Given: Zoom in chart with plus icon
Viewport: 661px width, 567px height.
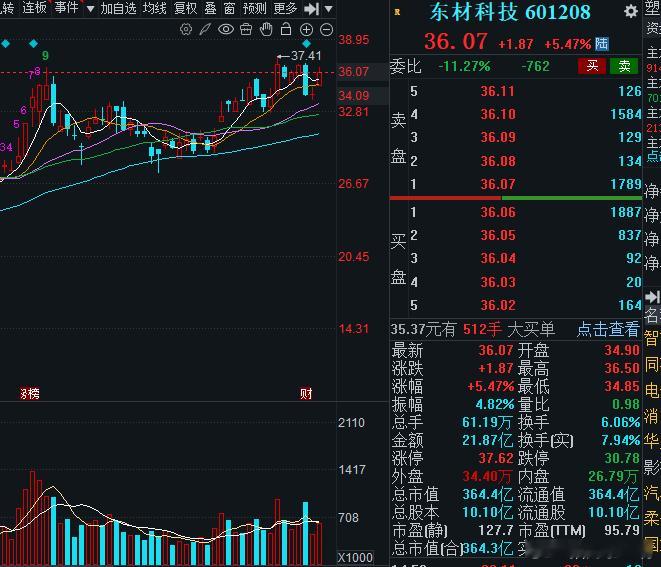Looking at the screenshot, I should coord(306,30).
